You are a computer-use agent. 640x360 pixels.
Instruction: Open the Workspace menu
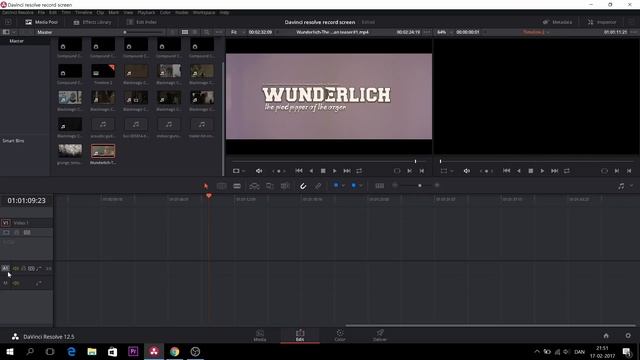tap(204, 13)
